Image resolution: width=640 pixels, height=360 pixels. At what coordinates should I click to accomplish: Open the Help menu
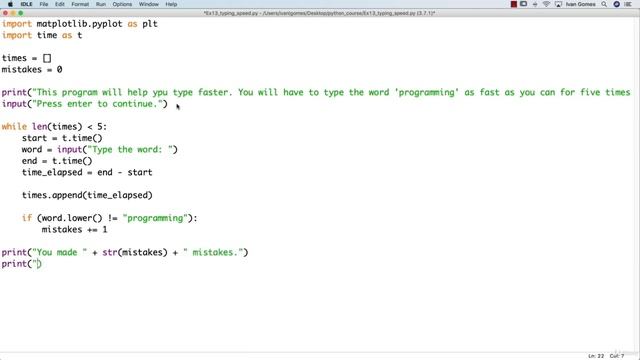(x=171, y=4)
